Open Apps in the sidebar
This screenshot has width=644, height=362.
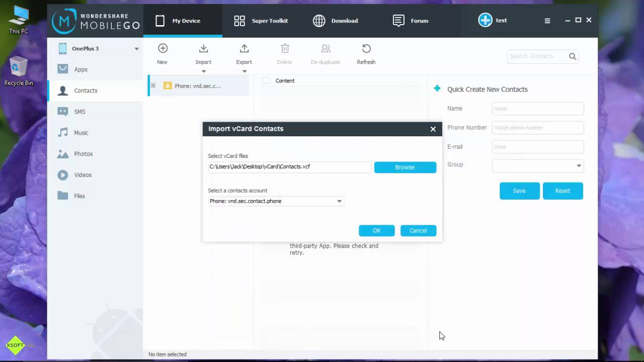(x=95, y=69)
